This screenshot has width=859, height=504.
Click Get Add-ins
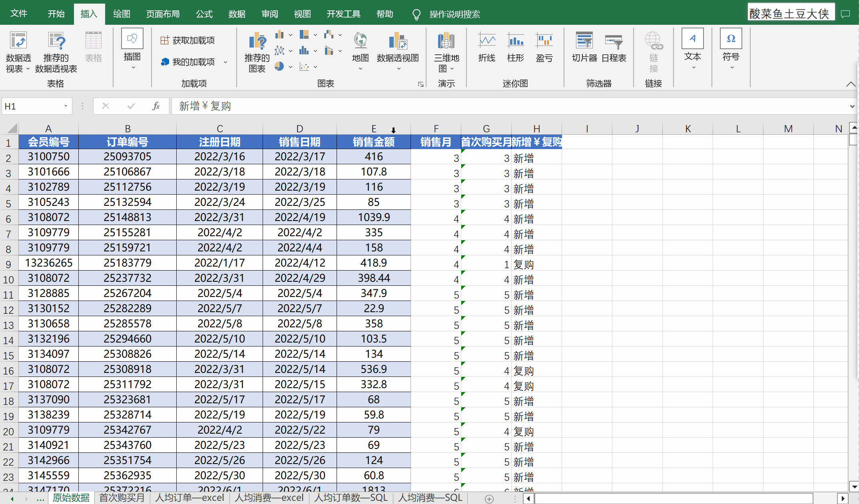coord(188,40)
